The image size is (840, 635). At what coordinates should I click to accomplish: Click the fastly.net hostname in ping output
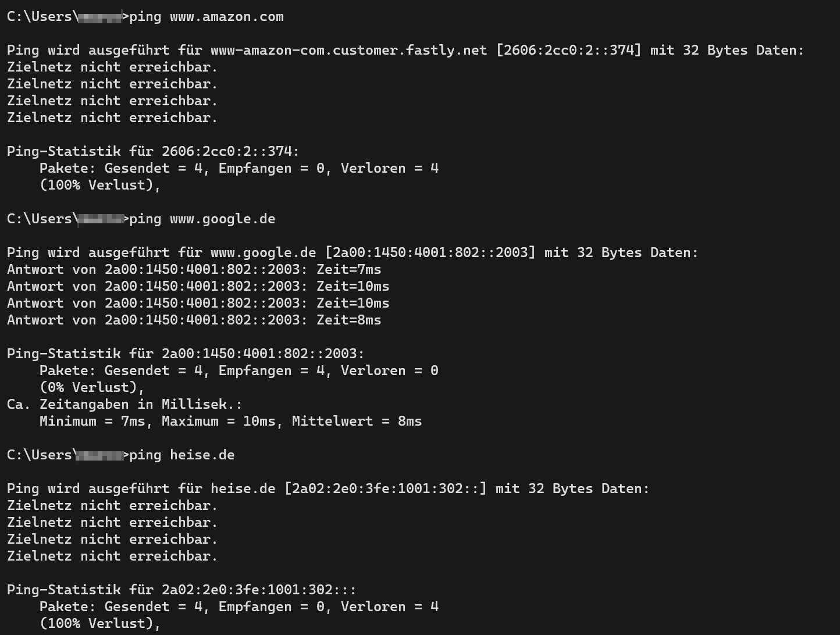click(x=349, y=51)
